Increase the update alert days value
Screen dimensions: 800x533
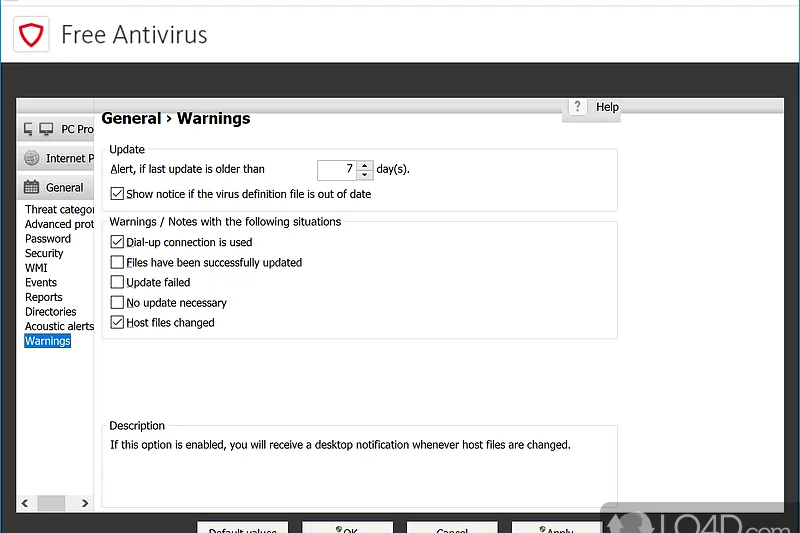tap(365, 166)
